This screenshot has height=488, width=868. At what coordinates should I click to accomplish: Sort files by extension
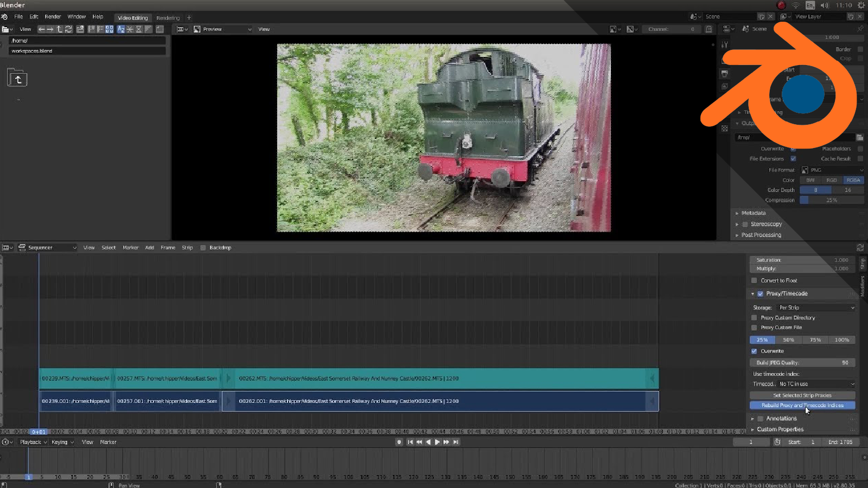click(130, 29)
